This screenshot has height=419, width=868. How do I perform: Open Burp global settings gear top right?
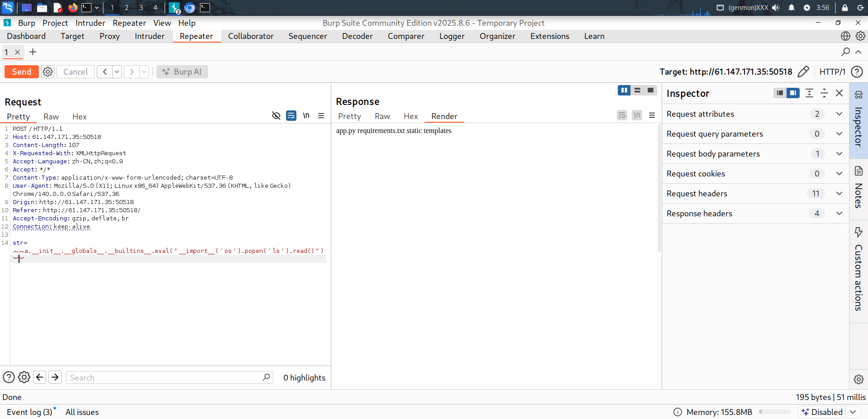860,36
